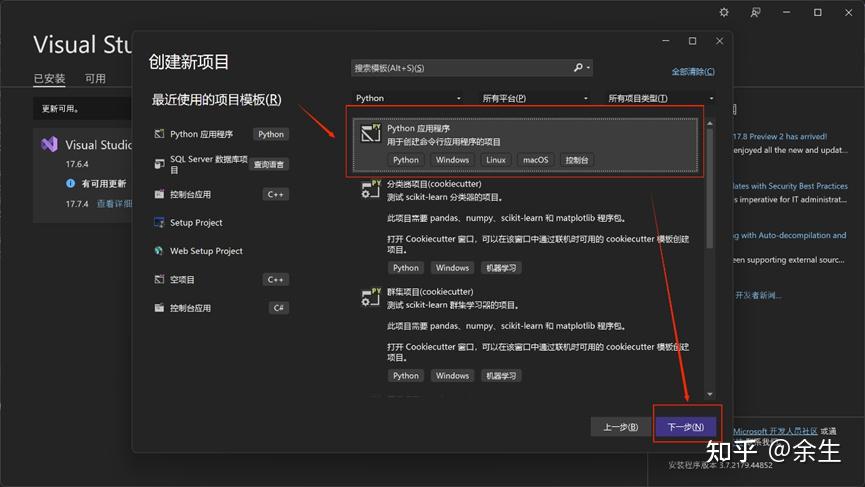Viewport: 865px width, 487px height.
Task: Click the template list scrollbar thumb
Action: pos(709,188)
